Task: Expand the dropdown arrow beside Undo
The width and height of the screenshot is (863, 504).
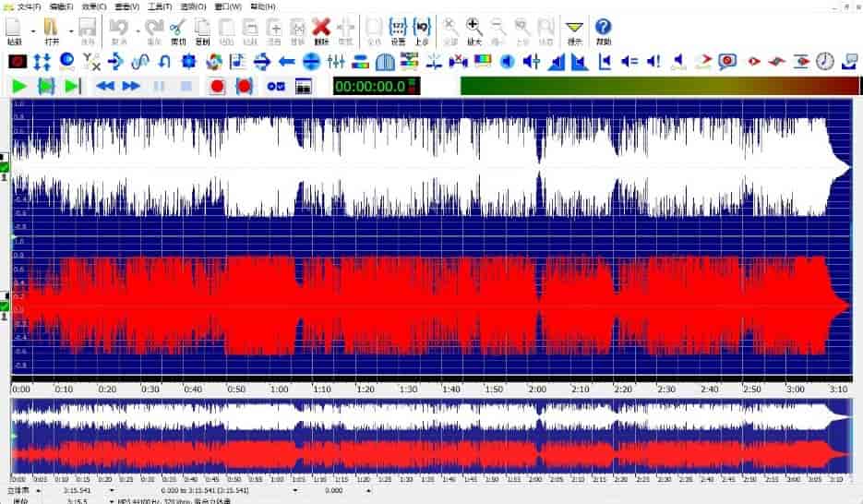Action: tap(138, 31)
